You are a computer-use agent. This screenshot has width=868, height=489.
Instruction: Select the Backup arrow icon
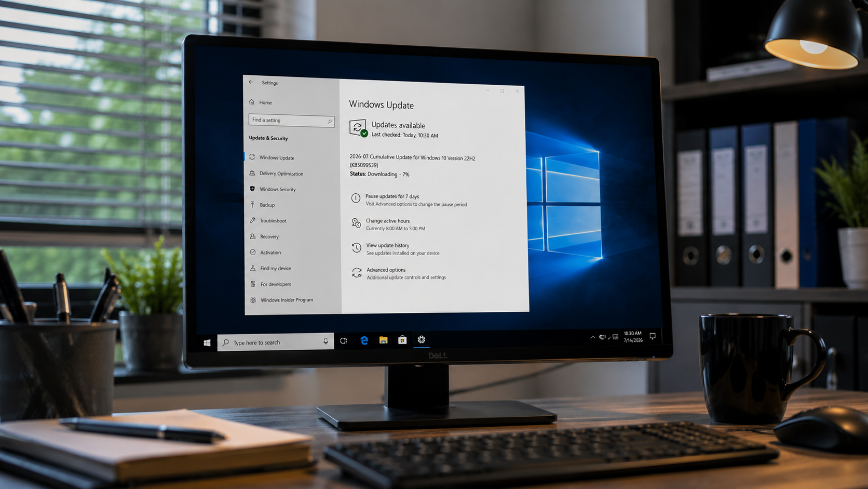coord(252,205)
